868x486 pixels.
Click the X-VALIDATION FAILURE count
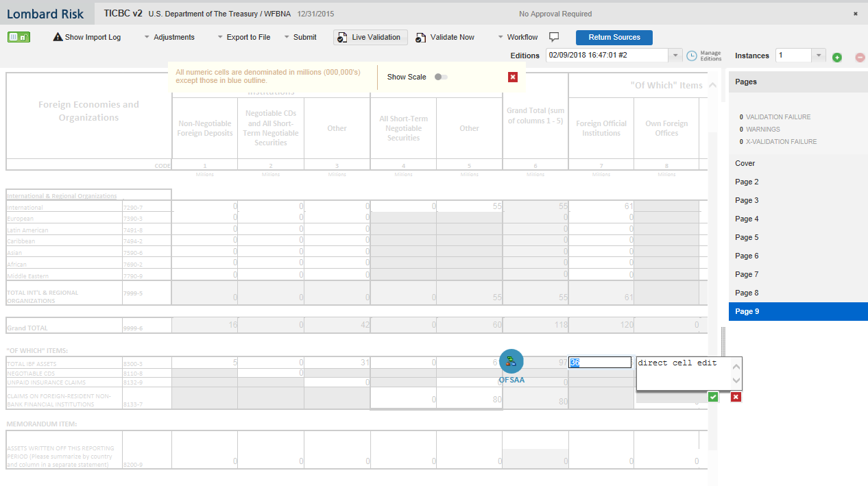741,142
